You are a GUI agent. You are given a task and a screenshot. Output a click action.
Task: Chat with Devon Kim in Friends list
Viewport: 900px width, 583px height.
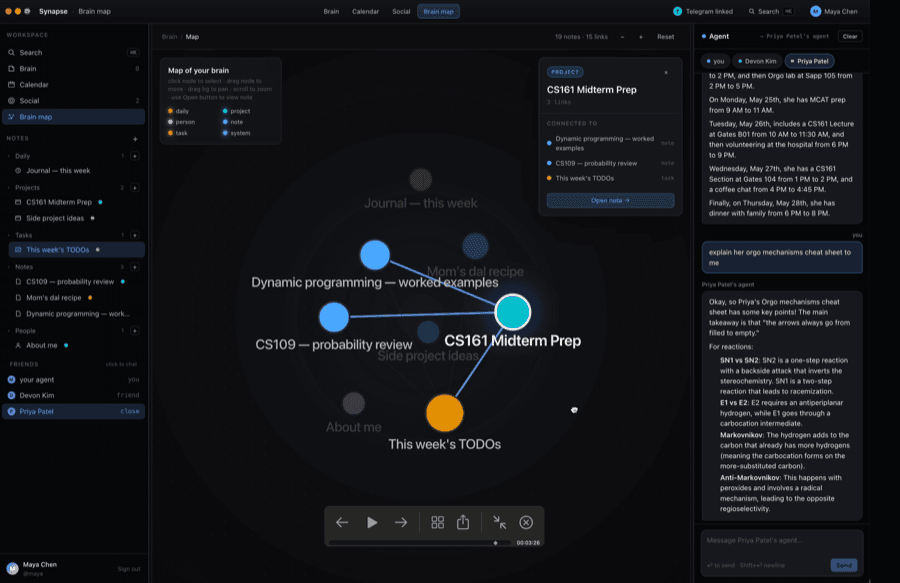[73, 395]
